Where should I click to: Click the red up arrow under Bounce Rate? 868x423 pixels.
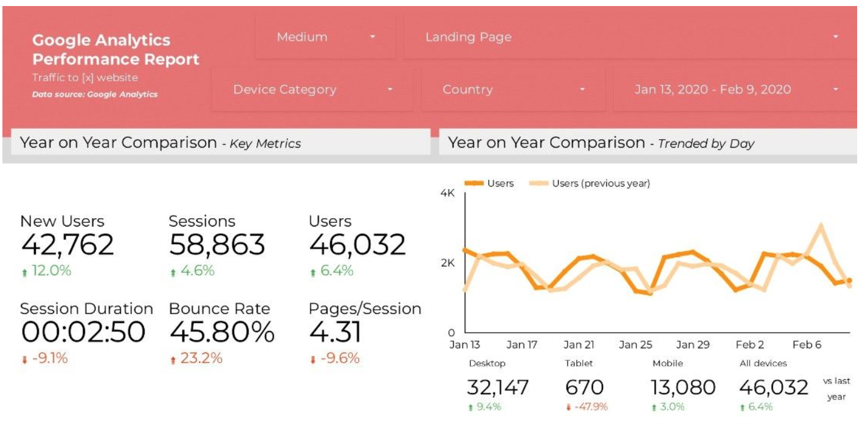point(173,360)
